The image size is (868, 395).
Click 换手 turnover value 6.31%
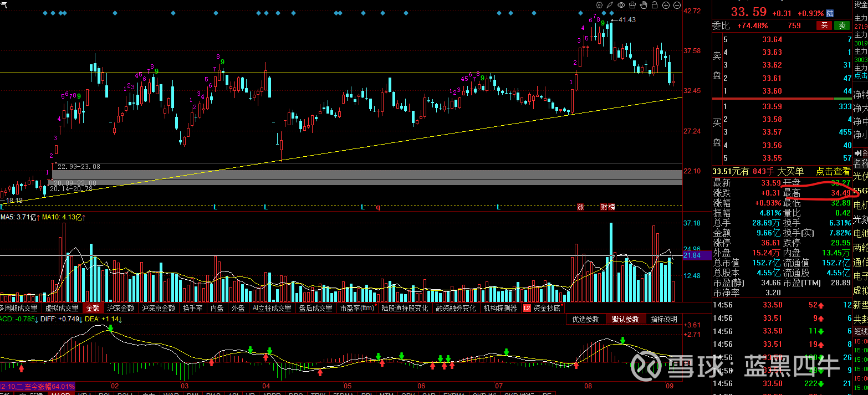(x=840, y=223)
